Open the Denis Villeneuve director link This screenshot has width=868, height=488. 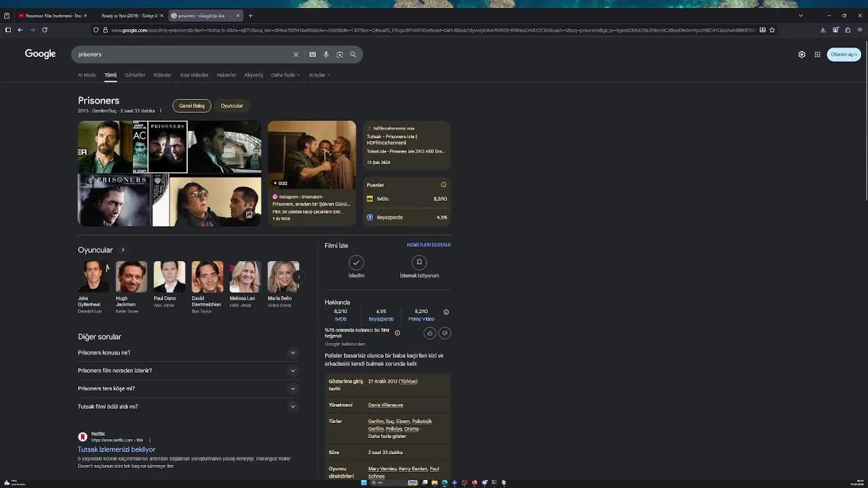tap(385, 405)
